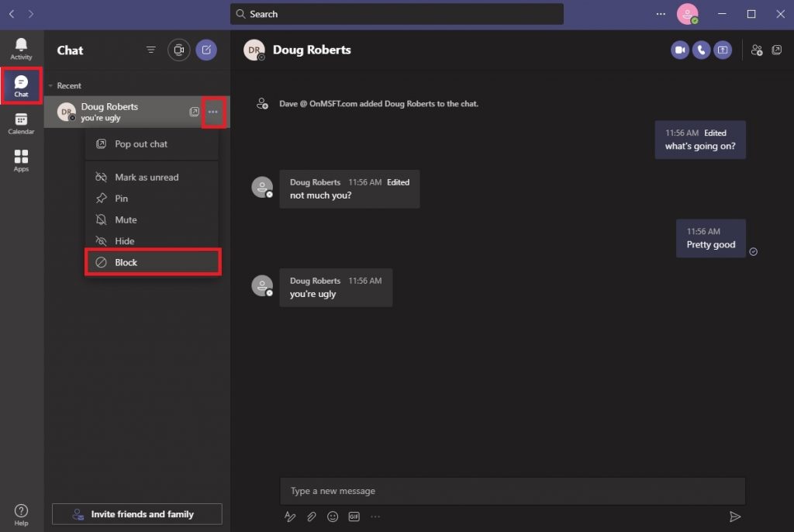
Task: Open more messaging options in compose bar
Action: coord(375,516)
